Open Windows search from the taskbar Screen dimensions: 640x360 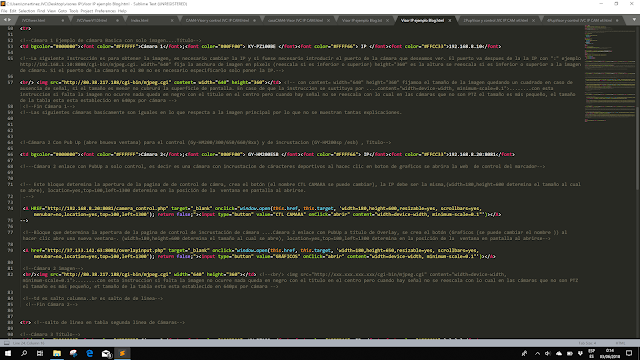(x=24, y=353)
